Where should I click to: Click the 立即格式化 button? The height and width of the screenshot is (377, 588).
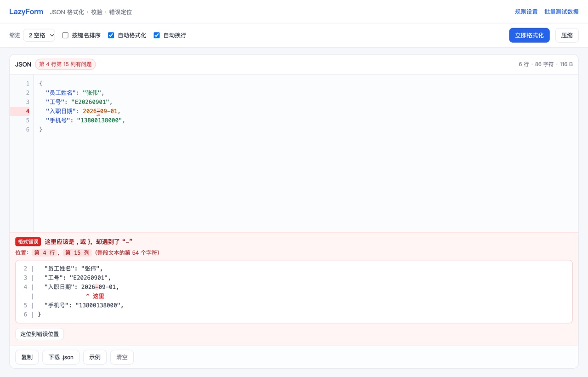pos(529,35)
